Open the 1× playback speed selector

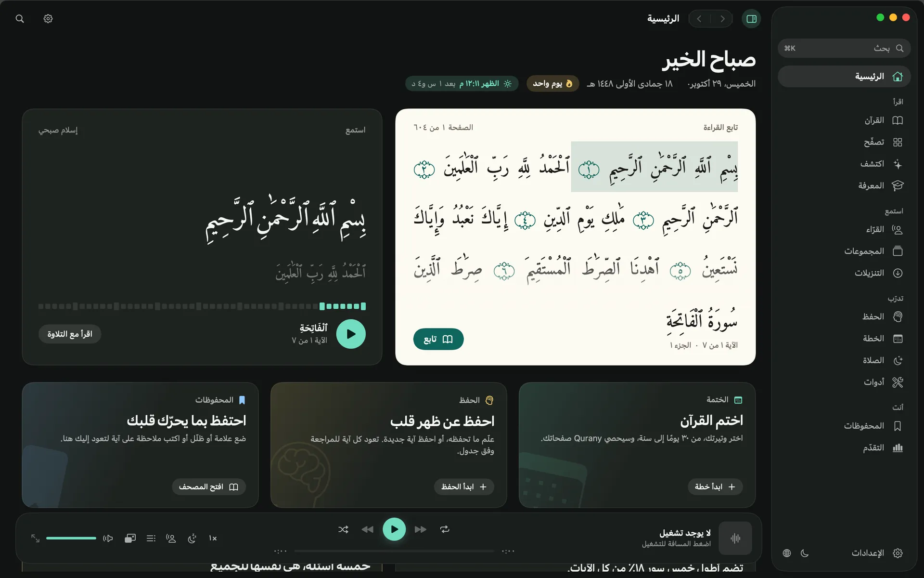coord(213,538)
